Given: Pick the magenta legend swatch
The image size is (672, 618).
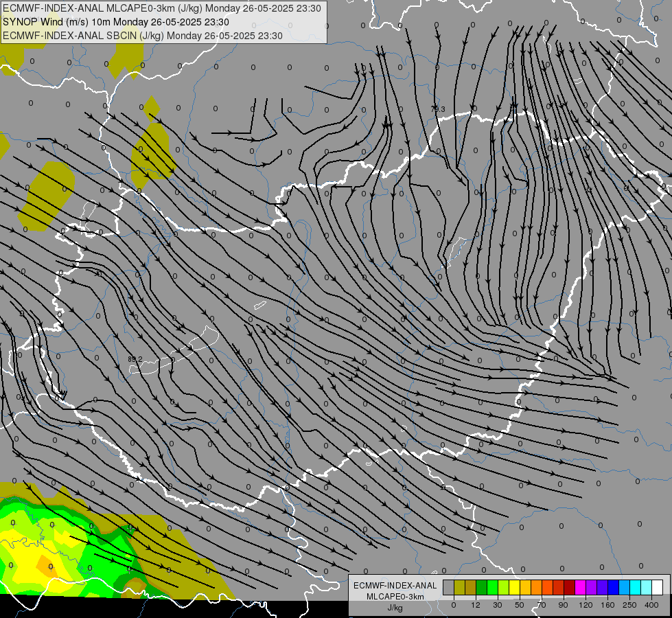Looking at the screenshot, I should tap(581, 587).
